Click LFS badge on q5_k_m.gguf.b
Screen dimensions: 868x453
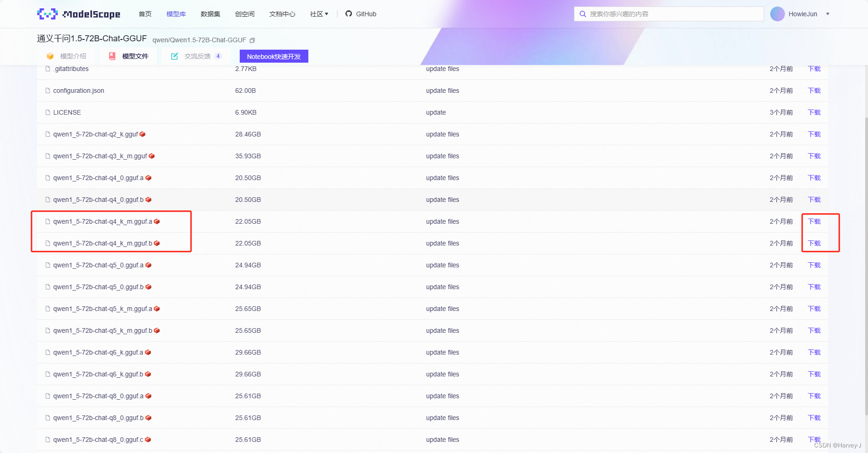(x=157, y=330)
